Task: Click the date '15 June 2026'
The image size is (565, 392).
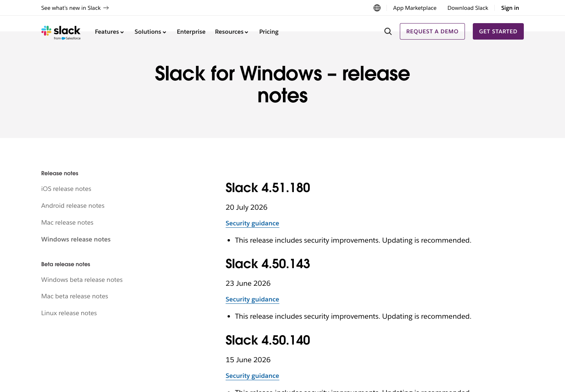Action: tap(248, 360)
